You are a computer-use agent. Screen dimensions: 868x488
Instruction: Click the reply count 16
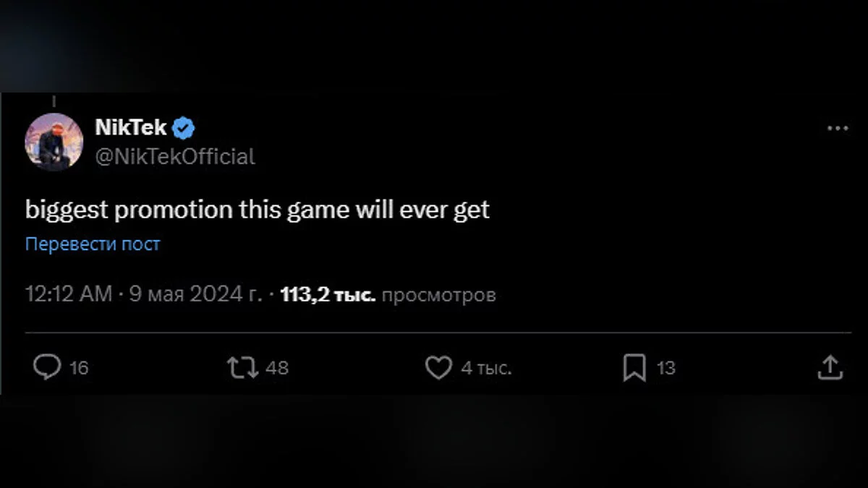click(x=79, y=368)
